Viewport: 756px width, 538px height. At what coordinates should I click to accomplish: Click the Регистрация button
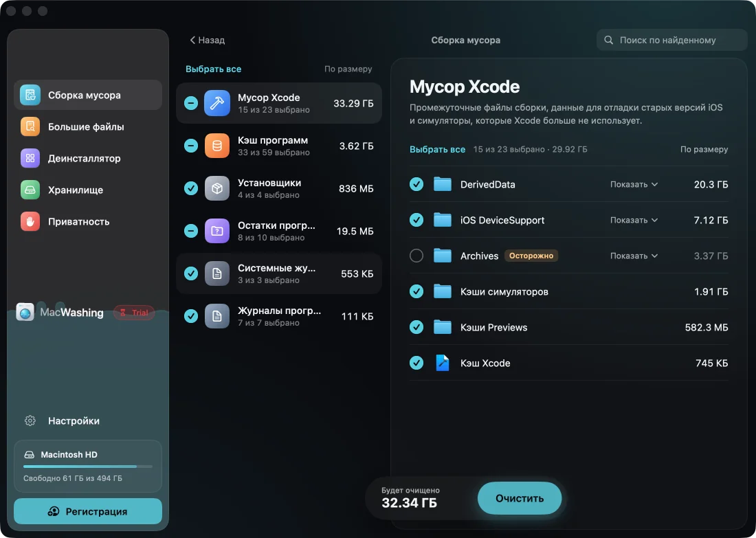point(88,511)
